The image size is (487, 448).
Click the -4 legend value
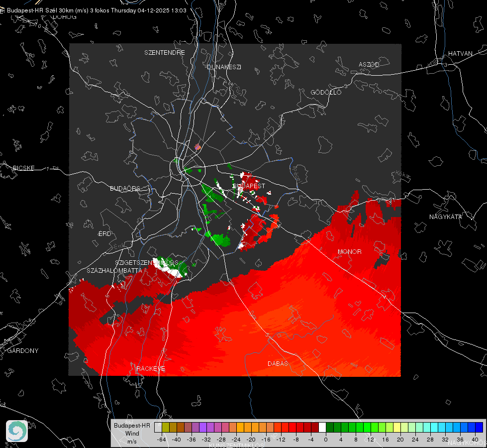click(310, 440)
